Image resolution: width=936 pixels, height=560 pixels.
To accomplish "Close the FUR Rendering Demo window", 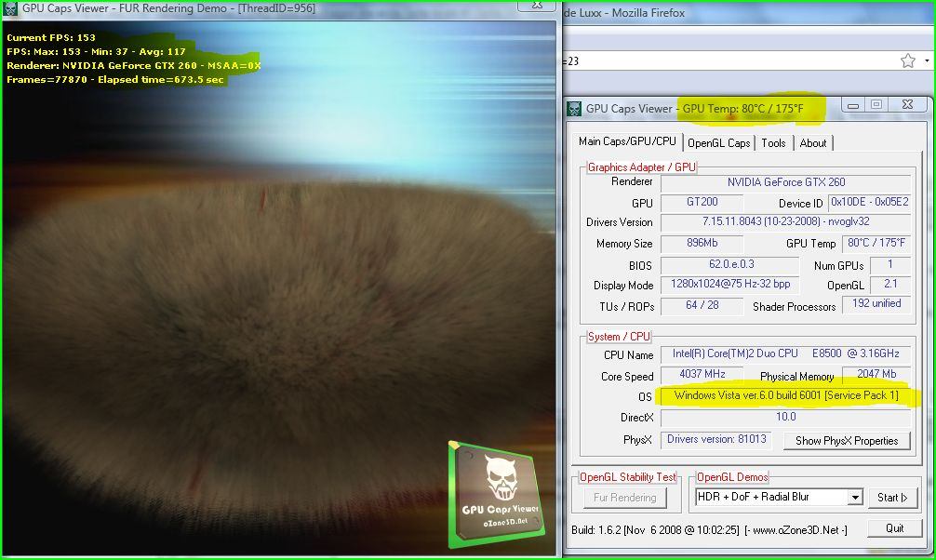I will coord(537,6).
